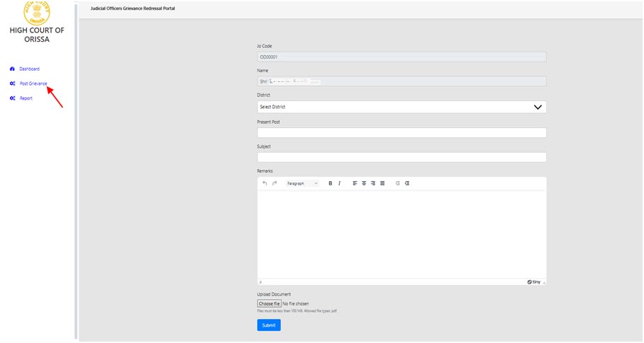The width and height of the screenshot is (644, 343).
Task: Focus the Subject input field
Action: coord(401,157)
